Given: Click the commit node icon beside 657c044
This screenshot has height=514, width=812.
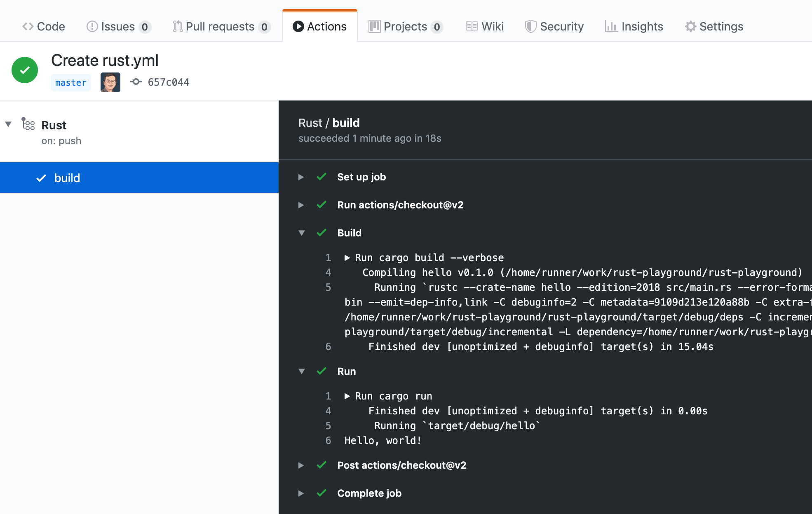Looking at the screenshot, I should [136, 82].
